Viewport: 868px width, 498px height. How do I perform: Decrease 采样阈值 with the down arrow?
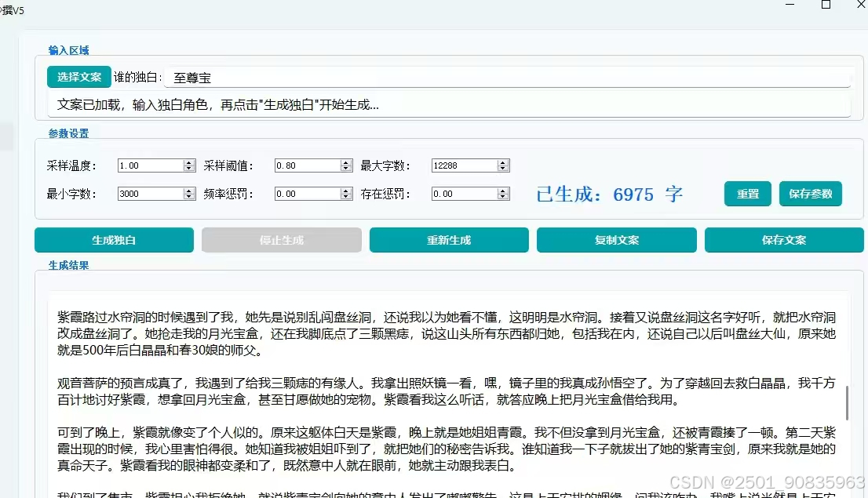[347, 168]
